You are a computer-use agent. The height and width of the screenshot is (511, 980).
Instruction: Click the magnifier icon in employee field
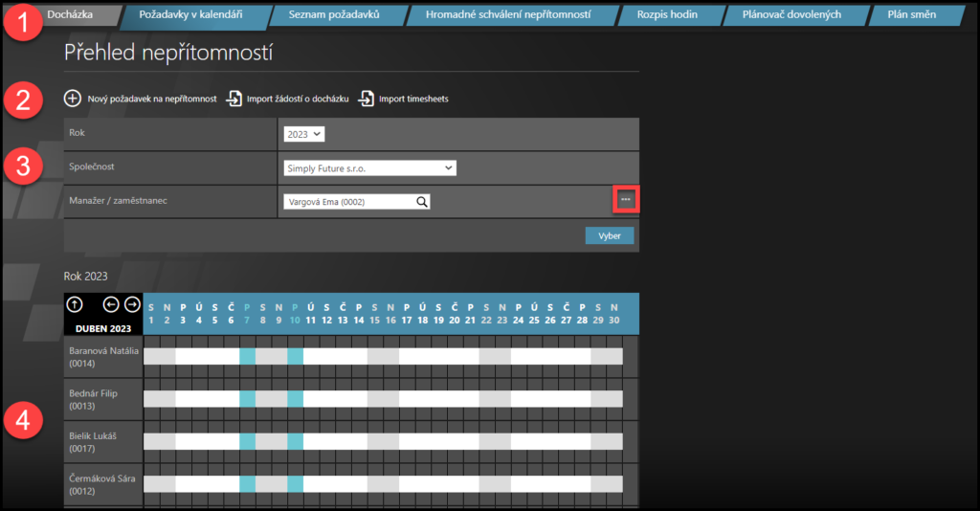tap(421, 202)
